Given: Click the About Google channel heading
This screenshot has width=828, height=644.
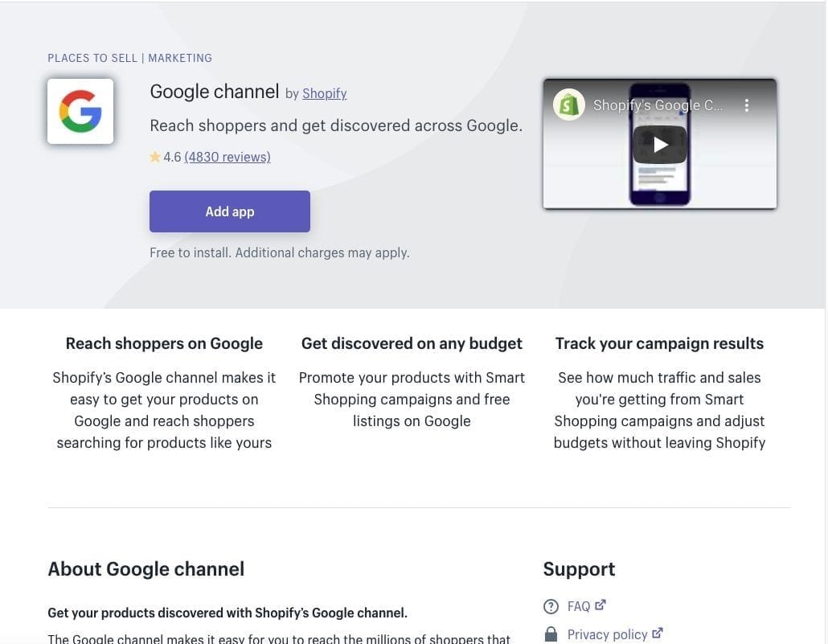Looking at the screenshot, I should (x=146, y=569).
